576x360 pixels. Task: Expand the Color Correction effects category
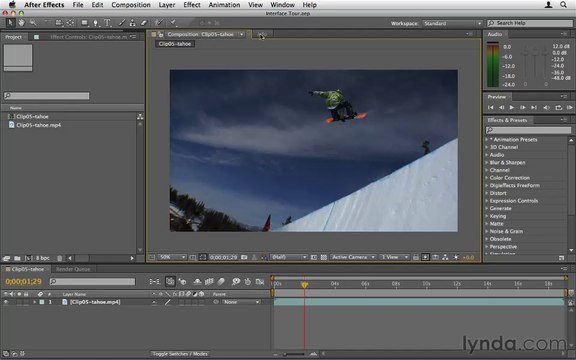[x=487, y=178]
